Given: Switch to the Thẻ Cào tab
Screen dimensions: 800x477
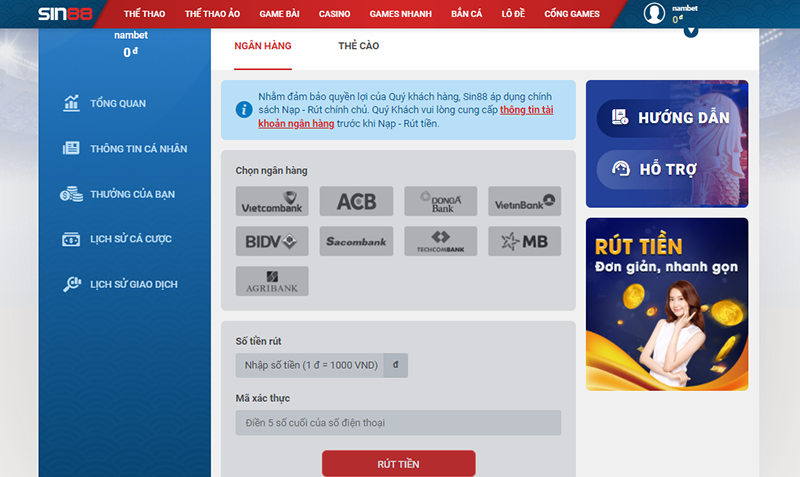Looking at the screenshot, I should [359, 46].
